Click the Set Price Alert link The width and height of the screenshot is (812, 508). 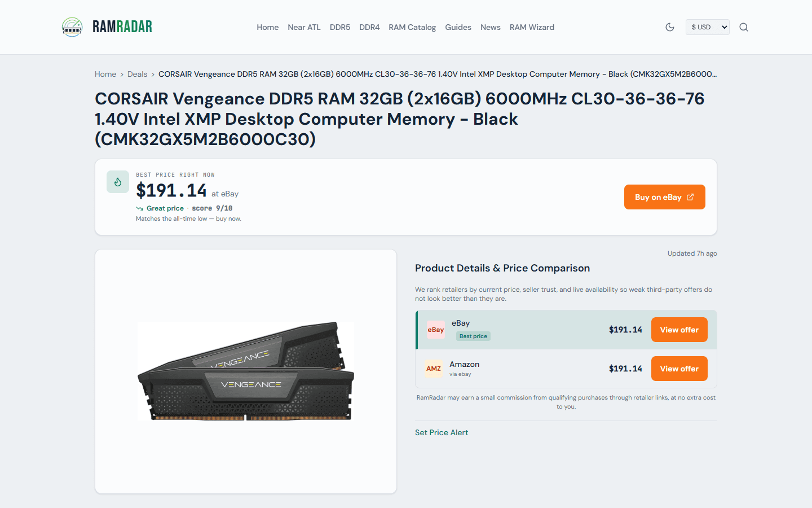click(442, 432)
